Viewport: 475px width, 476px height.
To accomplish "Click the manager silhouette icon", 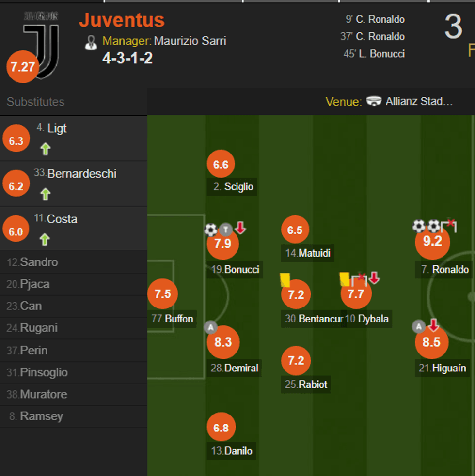I will 91,42.
